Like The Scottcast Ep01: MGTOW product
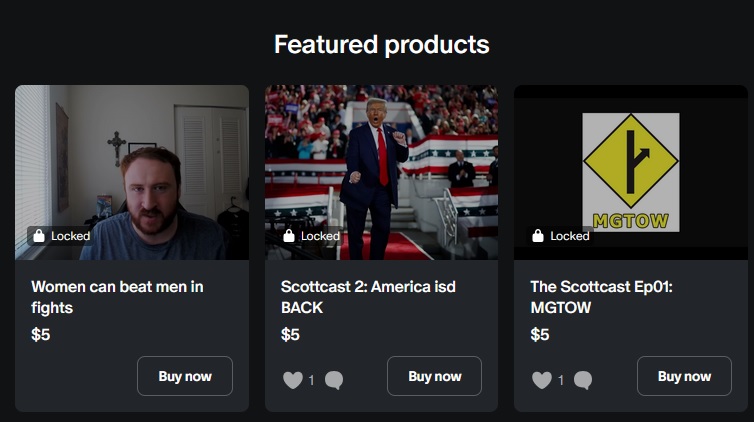The height and width of the screenshot is (422, 754). (x=542, y=380)
